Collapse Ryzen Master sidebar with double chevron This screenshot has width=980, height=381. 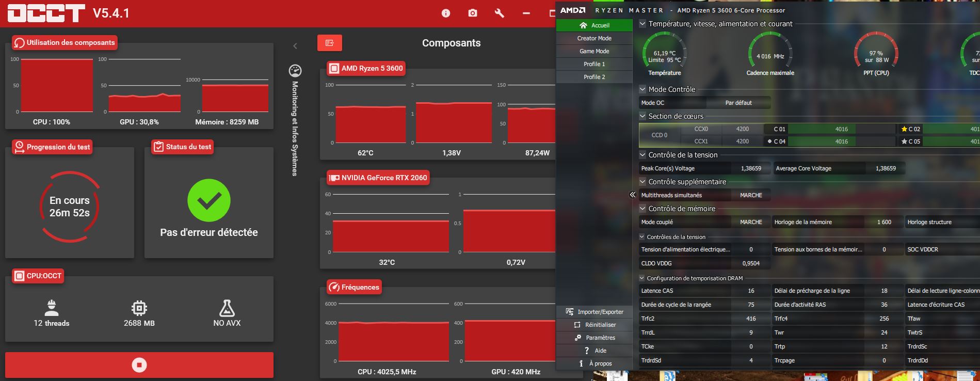633,195
